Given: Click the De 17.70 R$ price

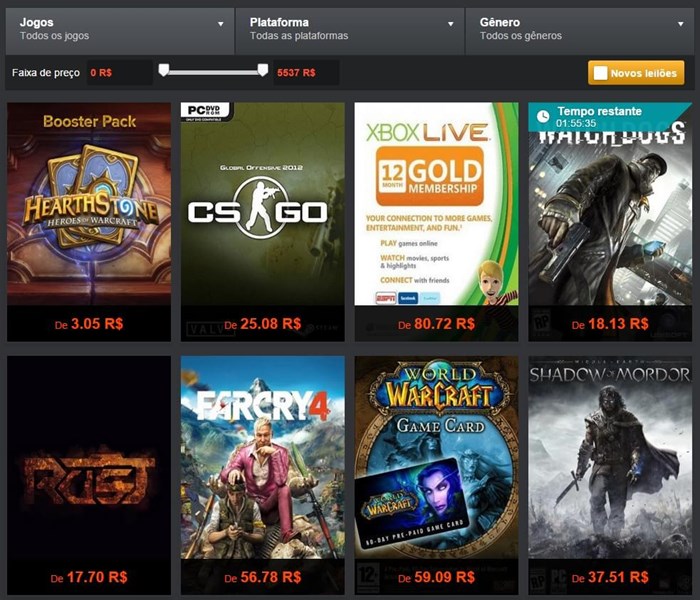Looking at the screenshot, I should point(89,577).
